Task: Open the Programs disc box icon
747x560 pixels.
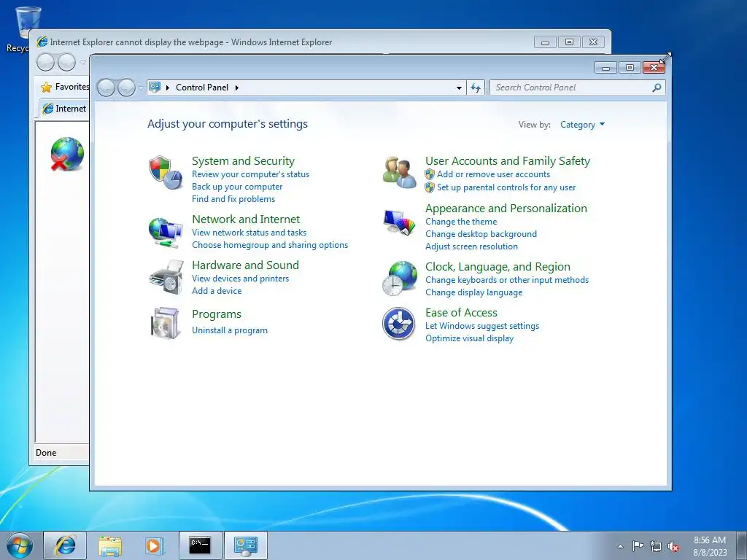Action: pos(165,323)
